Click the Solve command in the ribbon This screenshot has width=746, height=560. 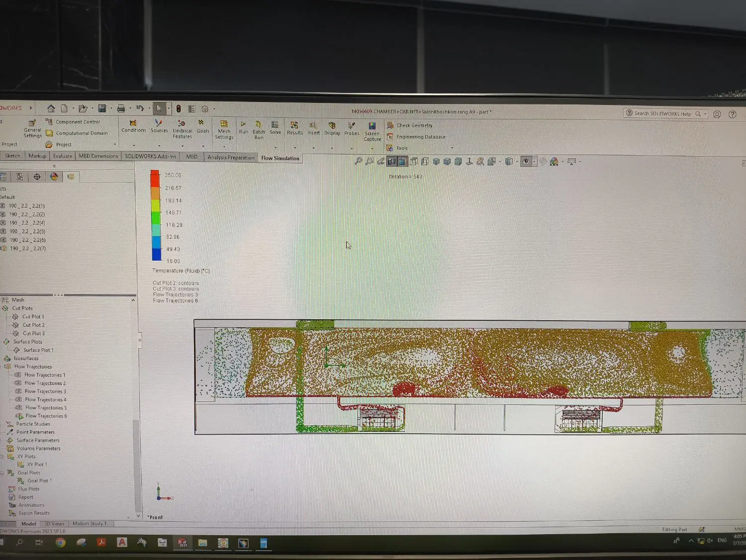point(275,128)
